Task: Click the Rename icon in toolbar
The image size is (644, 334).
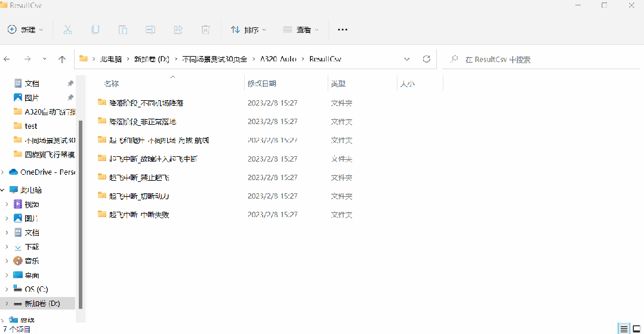Action: pyautogui.click(x=150, y=30)
